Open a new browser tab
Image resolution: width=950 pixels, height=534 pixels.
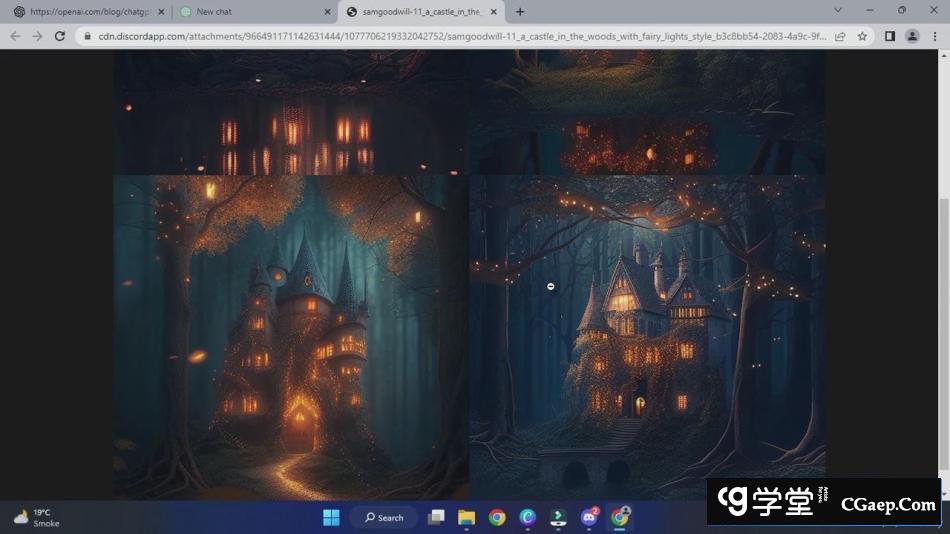click(x=520, y=12)
